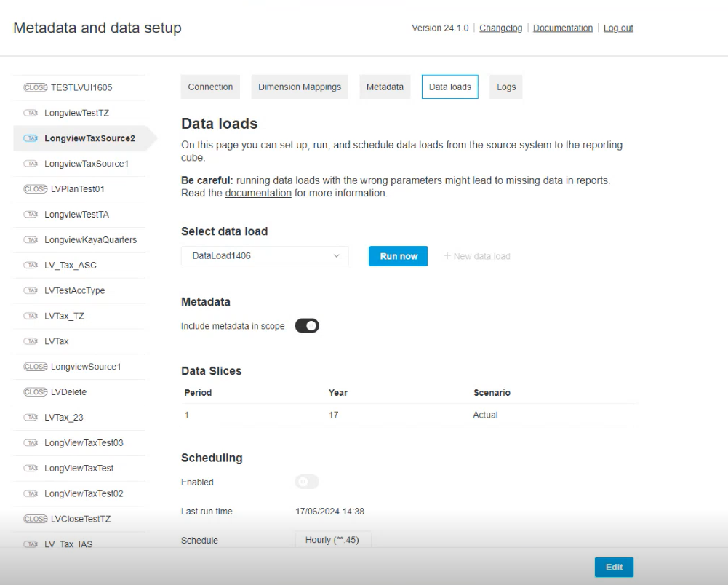
Task: Toggle the Scheduling Enabled switch
Action: (x=307, y=482)
